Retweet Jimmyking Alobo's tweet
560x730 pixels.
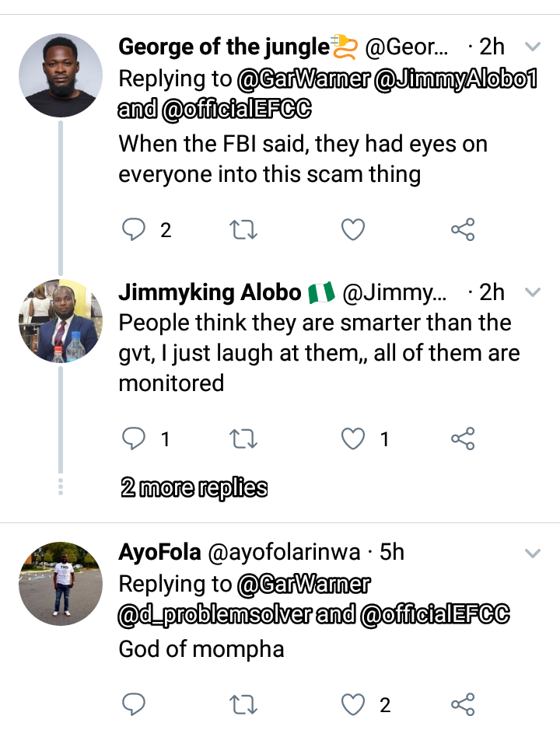(244, 439)
